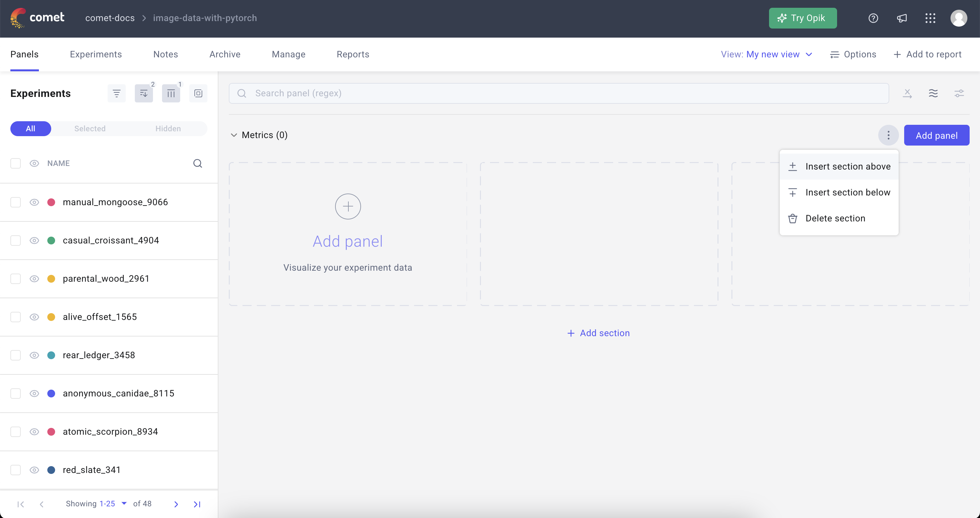The height and width of the screenshot is (518, 980).
Task: Click the outliers exclusion icon above the panels
Action: pyautogui.click(x=908, y=93)
